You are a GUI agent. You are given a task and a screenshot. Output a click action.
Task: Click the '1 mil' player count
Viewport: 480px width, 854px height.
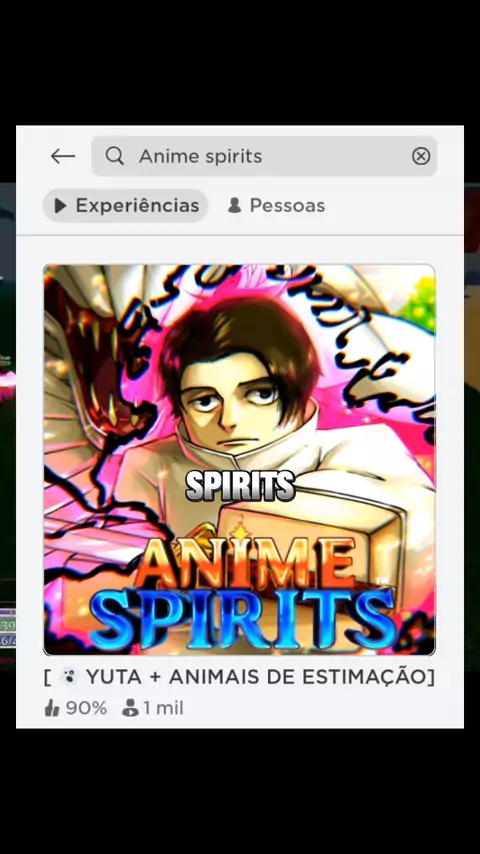[163, 708]
